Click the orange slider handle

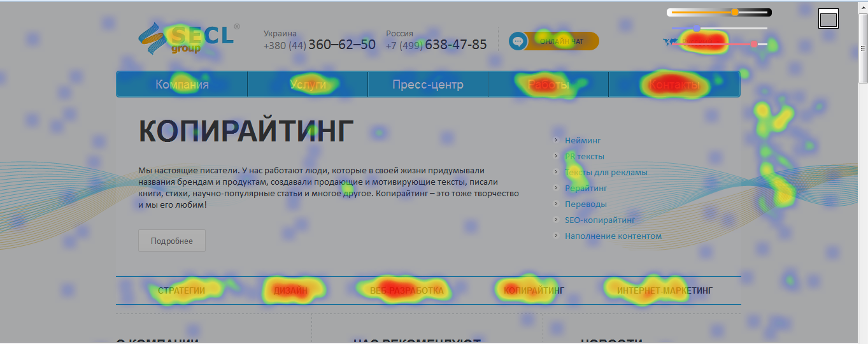click(735, 12)
